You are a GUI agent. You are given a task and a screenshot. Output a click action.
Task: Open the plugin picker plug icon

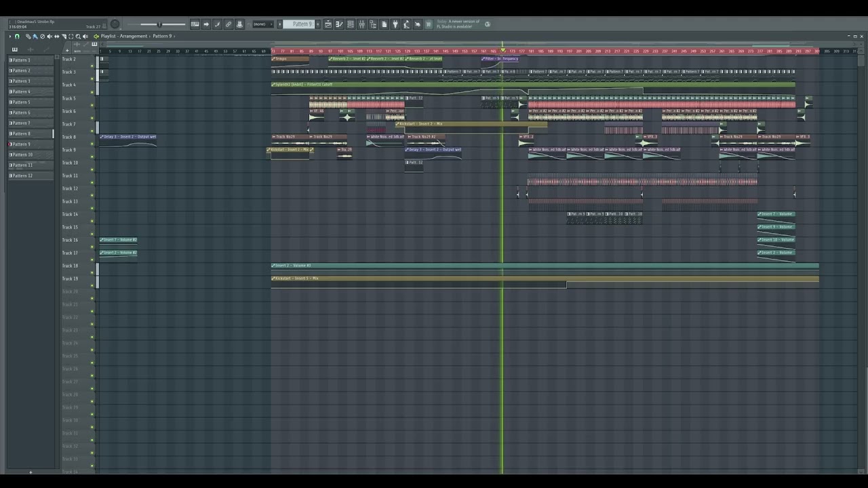tap(397, 24)
